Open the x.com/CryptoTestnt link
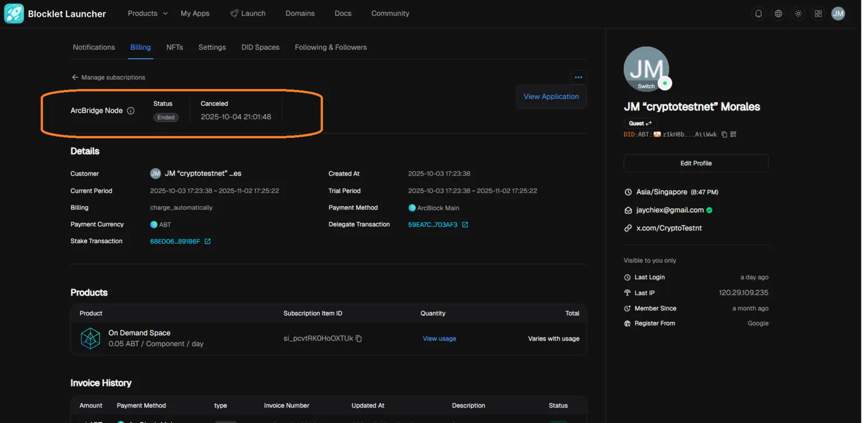This screenshot has height=423, width=868. 669,228
